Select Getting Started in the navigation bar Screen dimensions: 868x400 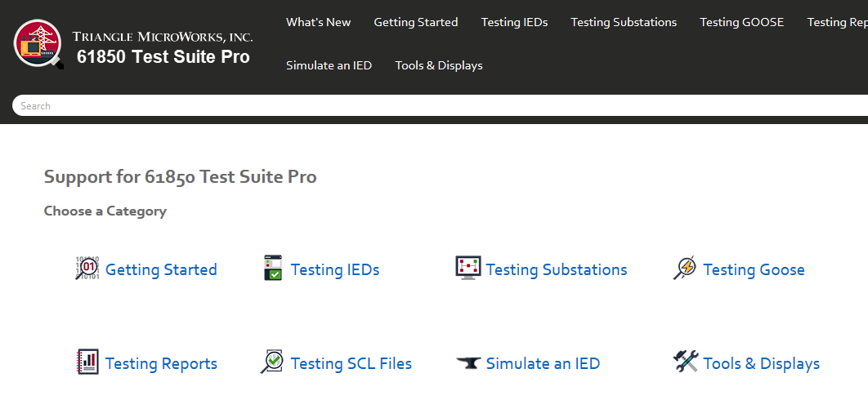(x=415, y=22)
